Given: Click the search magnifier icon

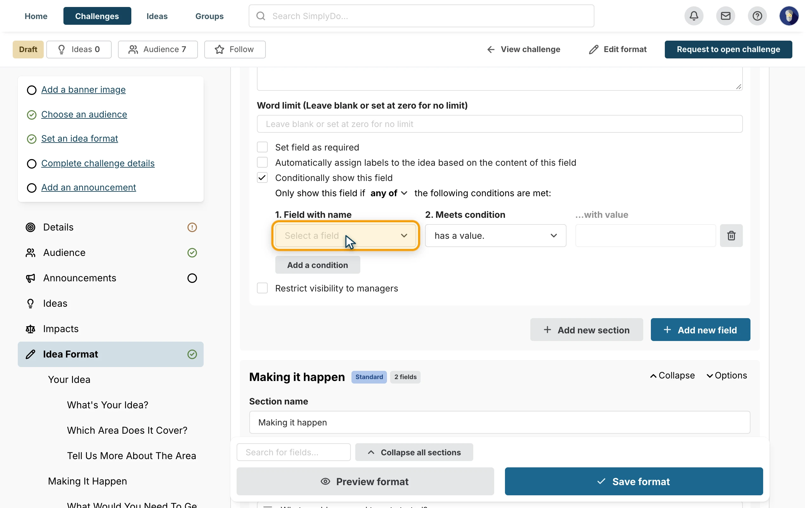Looking at the screenshot, I should 261,16.
